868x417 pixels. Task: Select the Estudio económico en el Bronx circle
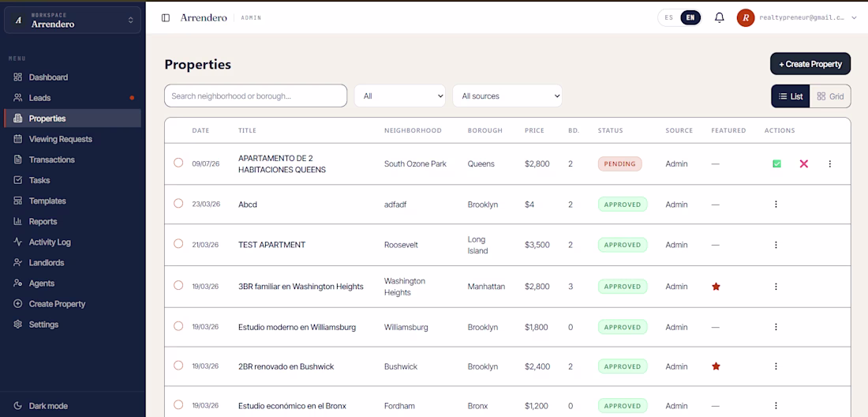[178, 405]
